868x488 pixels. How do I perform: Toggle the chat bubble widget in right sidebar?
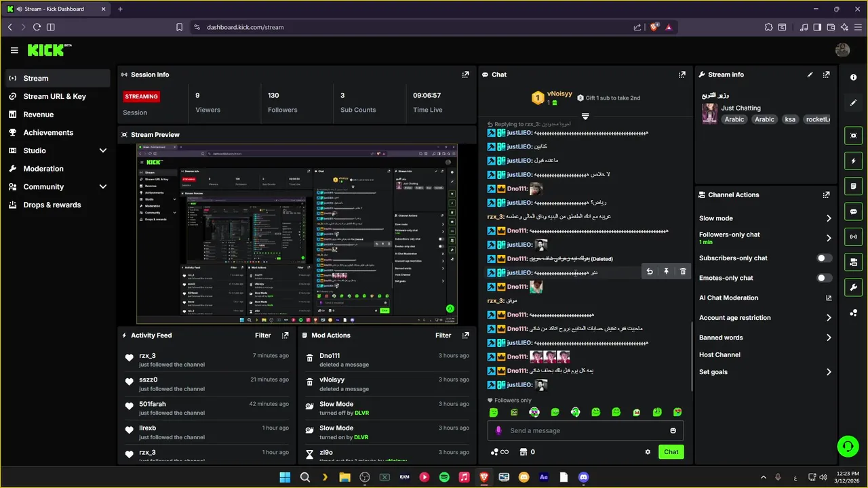(x=854, y=211)
